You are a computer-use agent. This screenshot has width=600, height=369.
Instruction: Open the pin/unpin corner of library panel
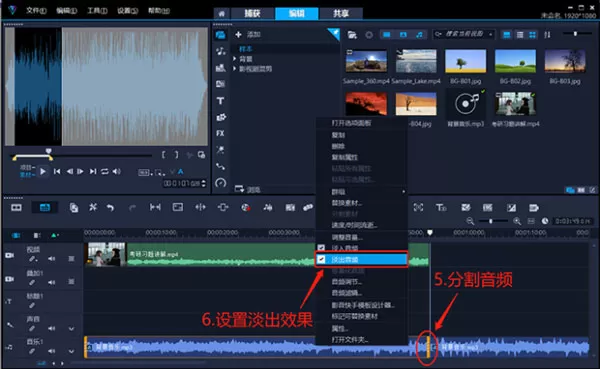click(x=334, y=34)
